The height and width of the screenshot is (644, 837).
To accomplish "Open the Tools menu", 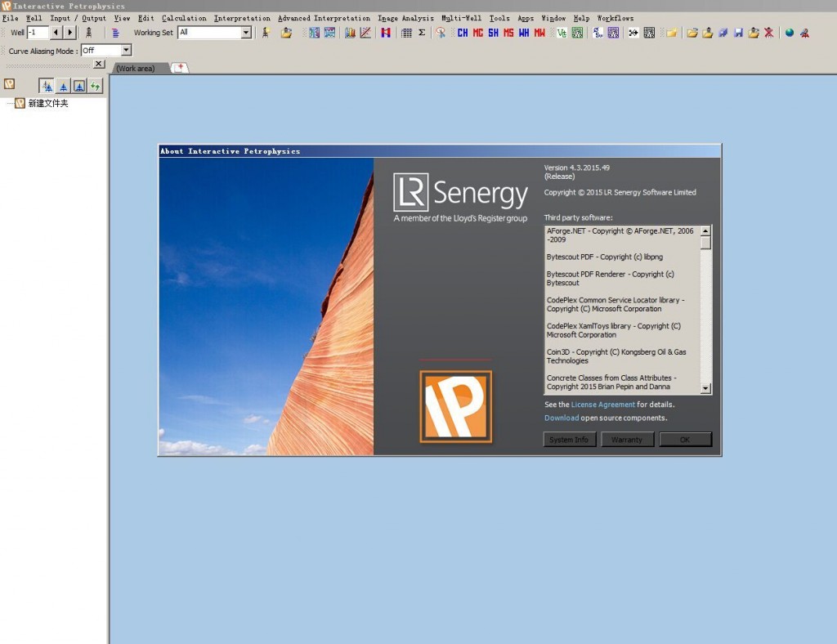I will pos(499,18).
